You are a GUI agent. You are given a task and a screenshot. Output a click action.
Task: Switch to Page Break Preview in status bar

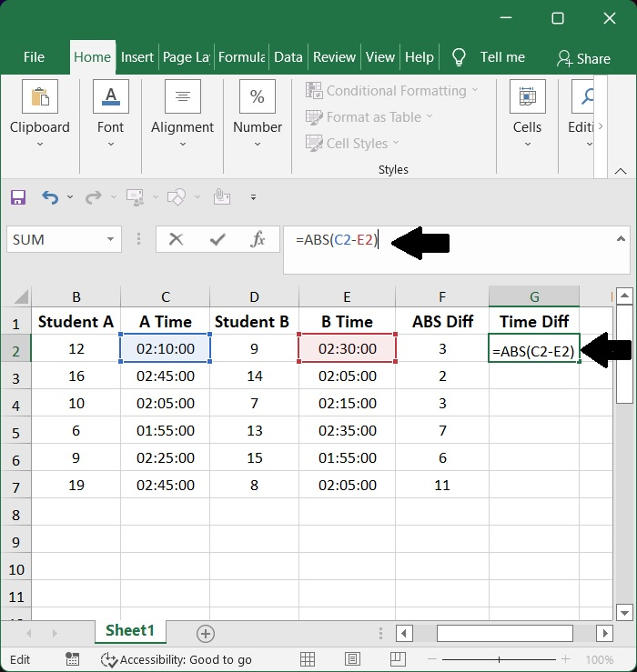click(398, 659)
